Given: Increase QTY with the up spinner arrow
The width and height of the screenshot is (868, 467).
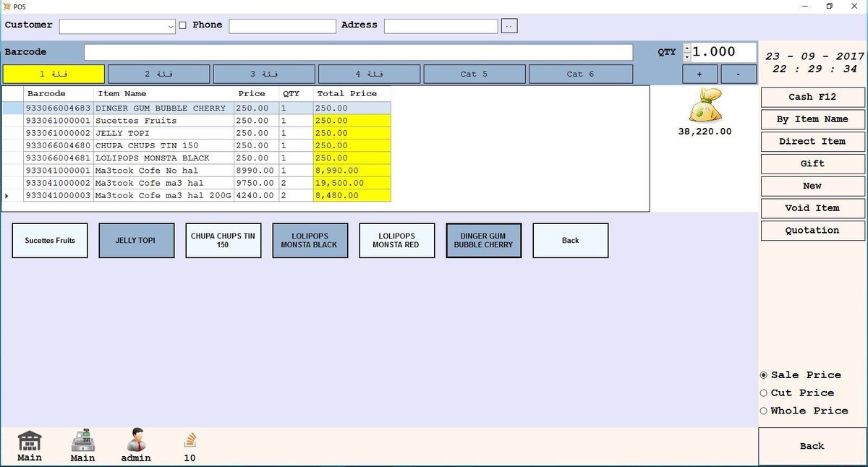Looking at the screenshot, I should (x=686, y=48).
